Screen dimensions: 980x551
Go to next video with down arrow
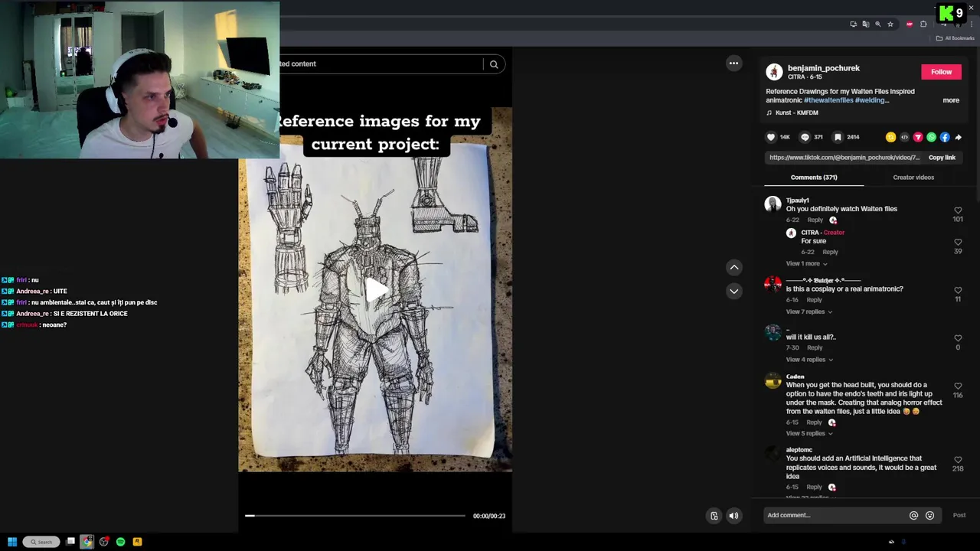coord(733,291)
